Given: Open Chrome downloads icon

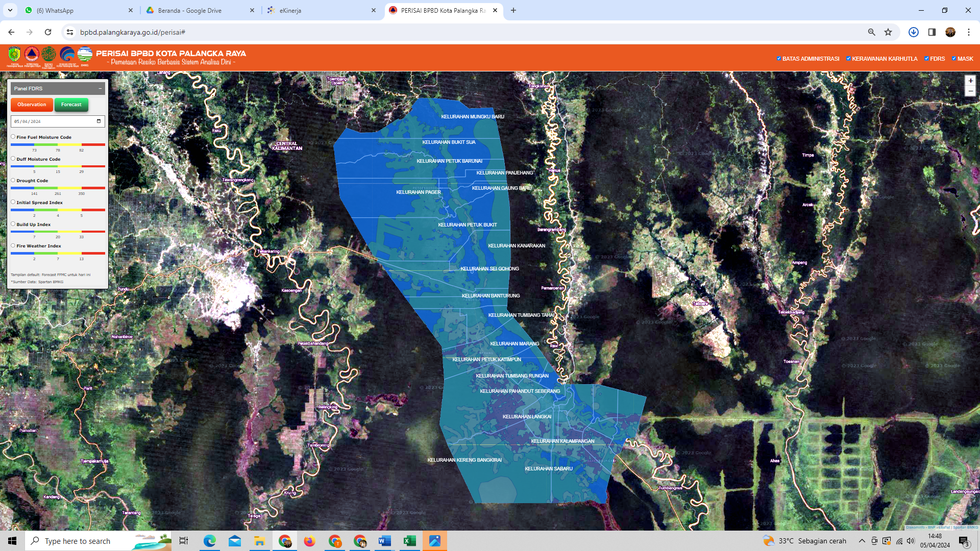Looking at the screenshot, I should pyautogui.click(x=914, y=32).
